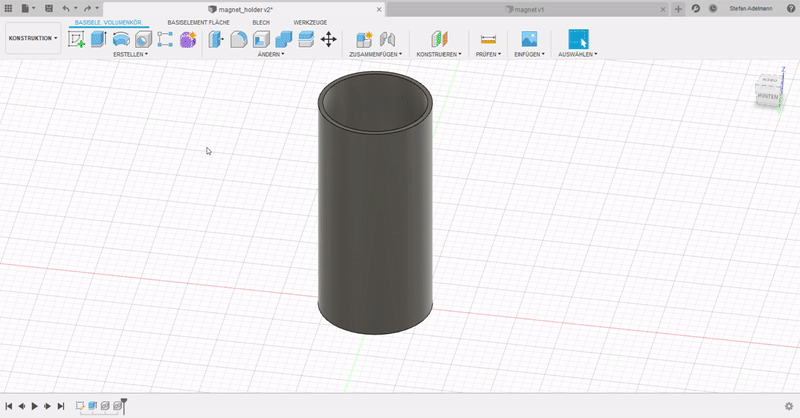Open the PRÜFEN dropdown
800x418 pixels.
(488, 55)
